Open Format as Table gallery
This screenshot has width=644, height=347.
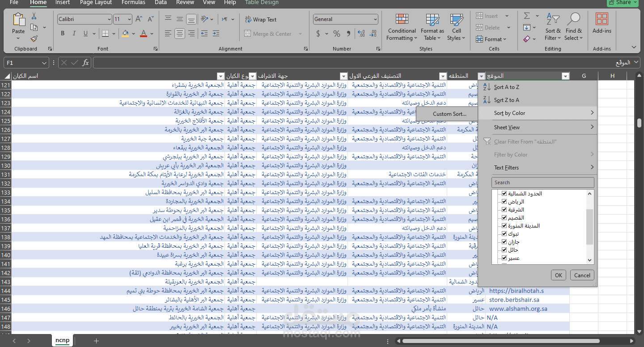click(432, 27)
